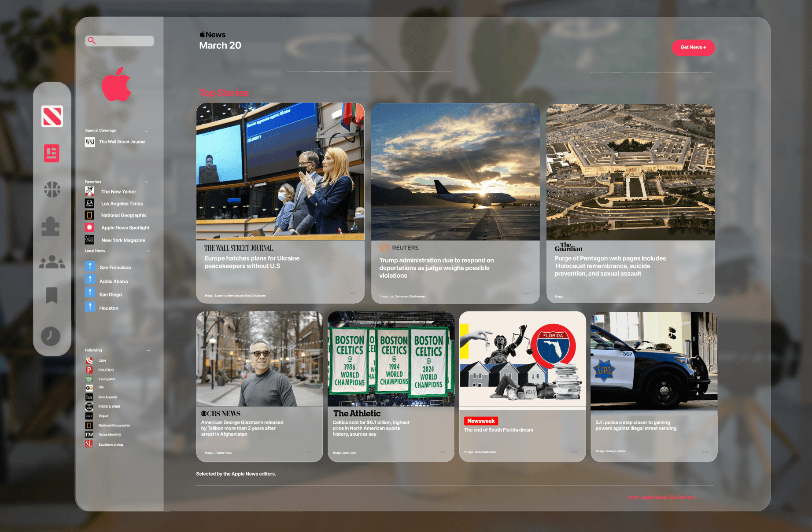Click the Southern Living SL icon
The image size is (812, 532).
(x=89, y=444)
